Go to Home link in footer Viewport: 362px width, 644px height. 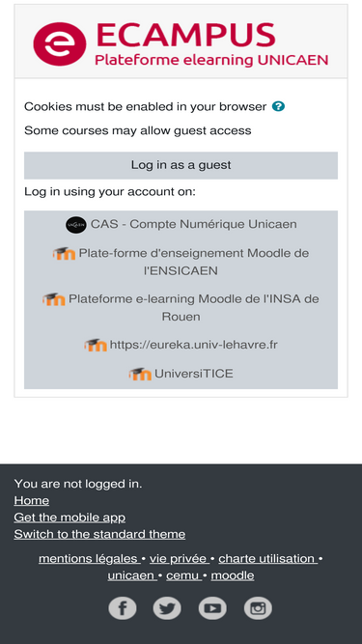[x=32, y=501]
